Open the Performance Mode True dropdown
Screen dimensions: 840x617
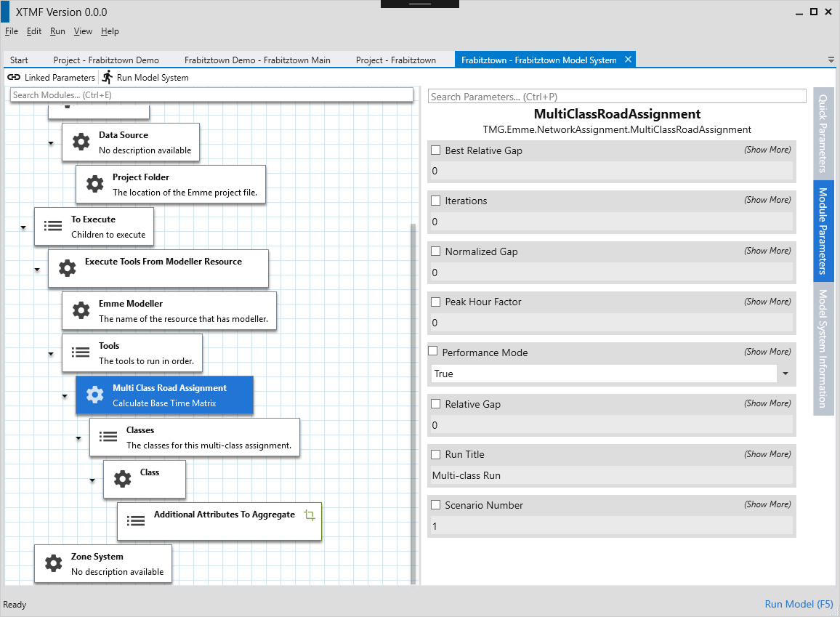(x=786, y=374)
